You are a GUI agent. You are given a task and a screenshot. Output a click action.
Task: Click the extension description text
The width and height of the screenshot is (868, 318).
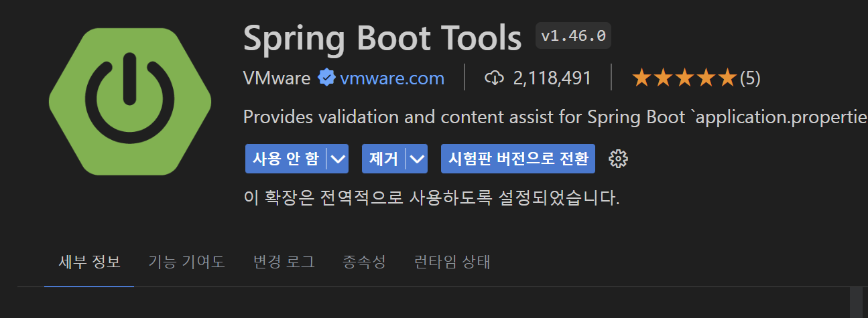[x=556, y=117]
